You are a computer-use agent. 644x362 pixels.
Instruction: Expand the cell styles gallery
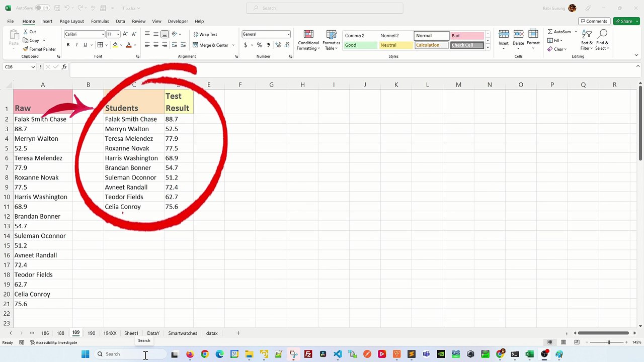click(488, 47)
